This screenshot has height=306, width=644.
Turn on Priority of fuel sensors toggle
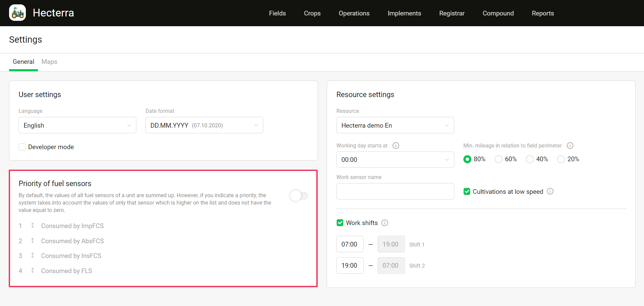pos(298,196)
